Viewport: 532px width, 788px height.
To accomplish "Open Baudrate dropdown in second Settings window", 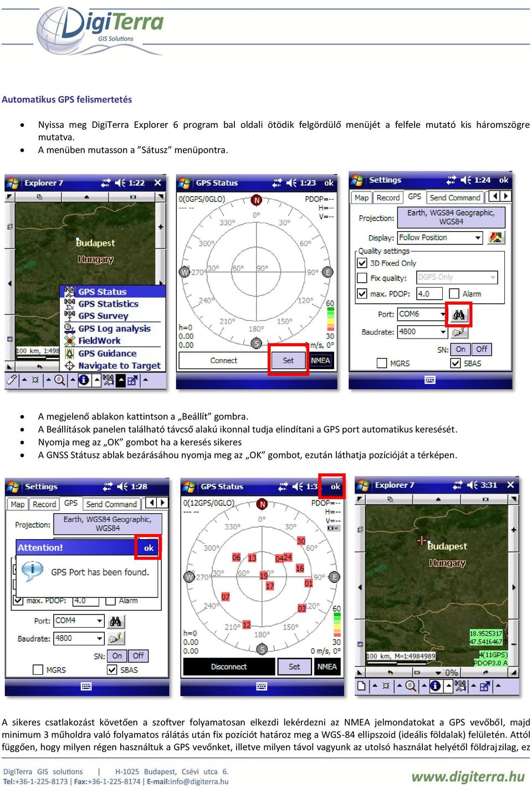I will 79,638.
